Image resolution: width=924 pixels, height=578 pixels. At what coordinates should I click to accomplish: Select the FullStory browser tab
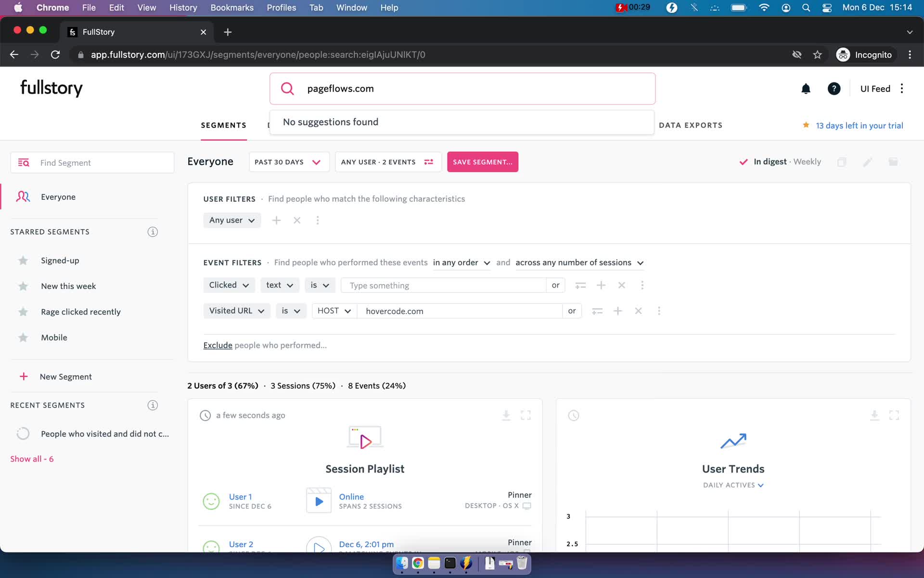click(x=137, y=32)
